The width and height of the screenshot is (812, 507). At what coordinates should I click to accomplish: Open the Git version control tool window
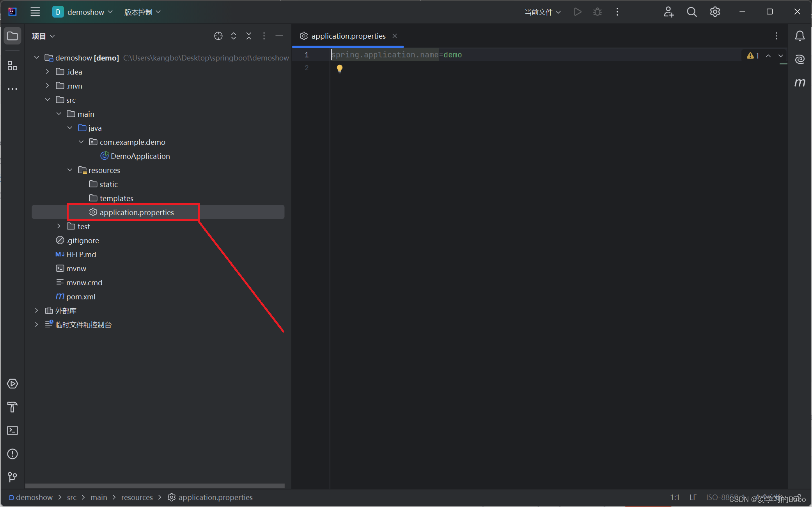click(x=12, y=477)
